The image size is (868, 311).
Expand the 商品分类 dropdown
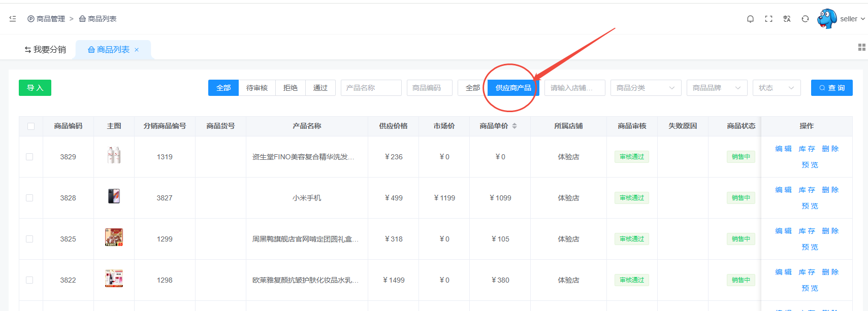point(646,88)
